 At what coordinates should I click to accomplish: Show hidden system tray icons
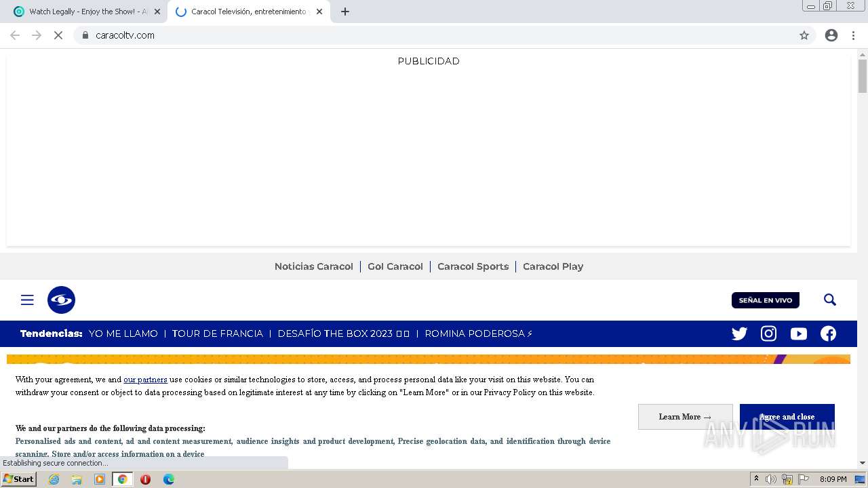click(x=756, y=479)
